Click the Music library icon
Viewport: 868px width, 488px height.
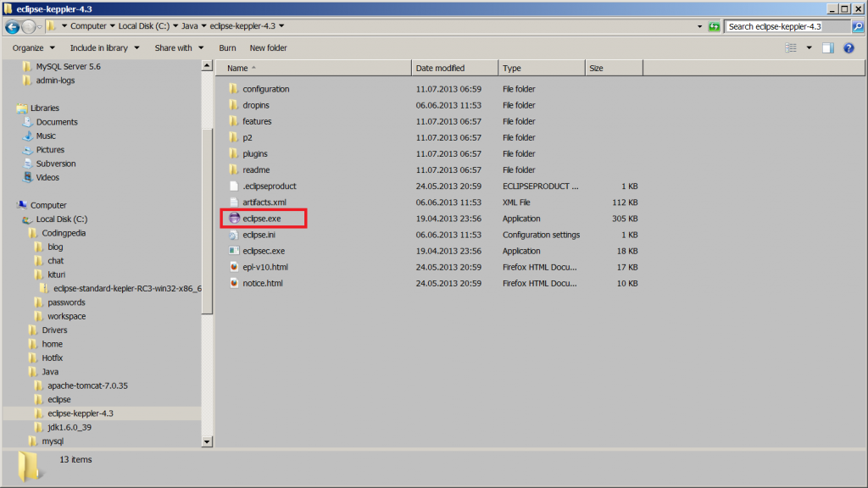[28, 136]
